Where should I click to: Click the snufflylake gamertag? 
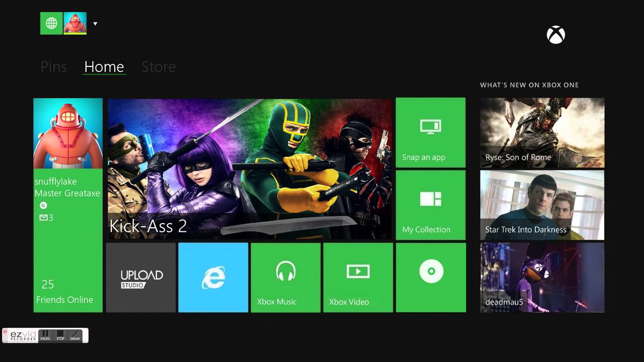pos(55,182)
